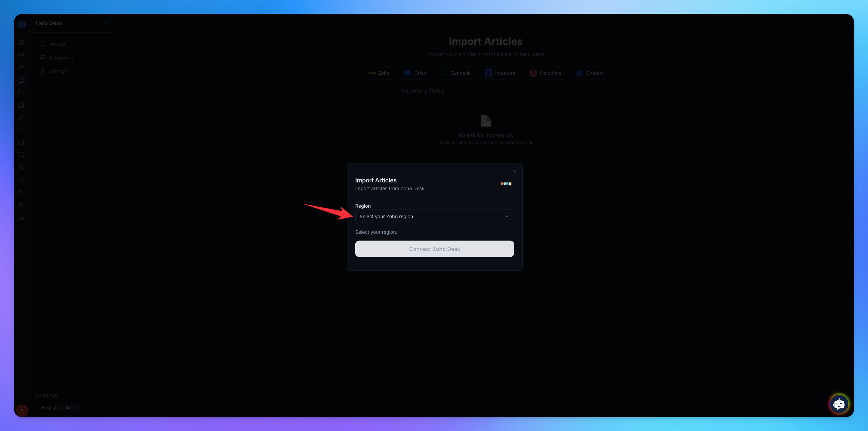The image size is (868, 431).
Task: Open the user avatar labeled Y
Action: [22, 411]
